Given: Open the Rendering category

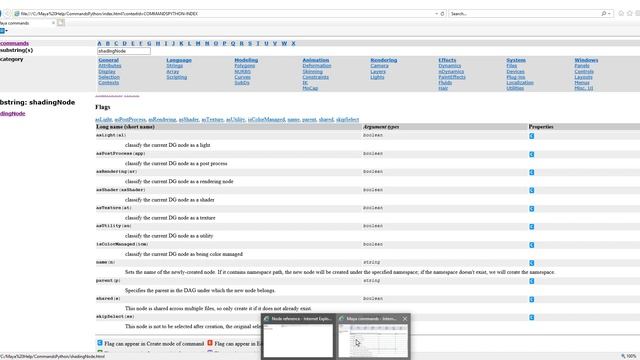Looking at the screenshot, I should click(384, 60).
